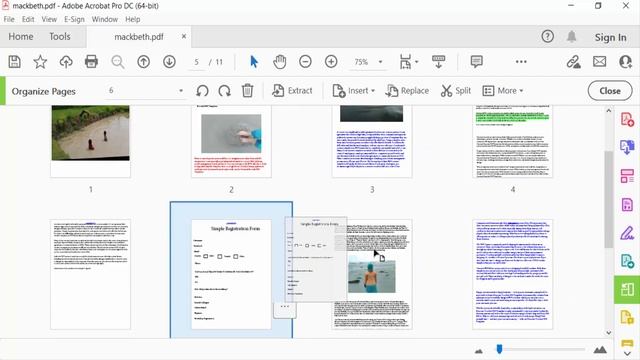
Task: Activate the Selection arrow tool
Action: tap(254, 62)
